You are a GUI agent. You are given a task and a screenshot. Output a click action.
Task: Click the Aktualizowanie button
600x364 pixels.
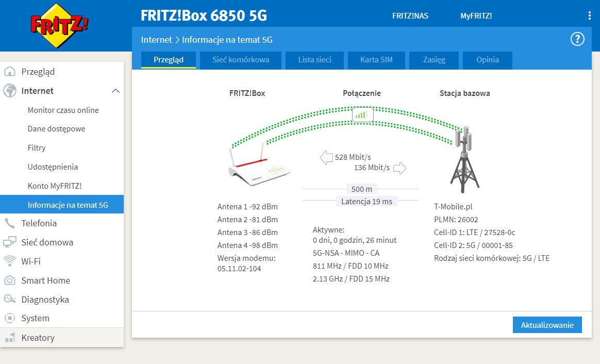[547, 325]
